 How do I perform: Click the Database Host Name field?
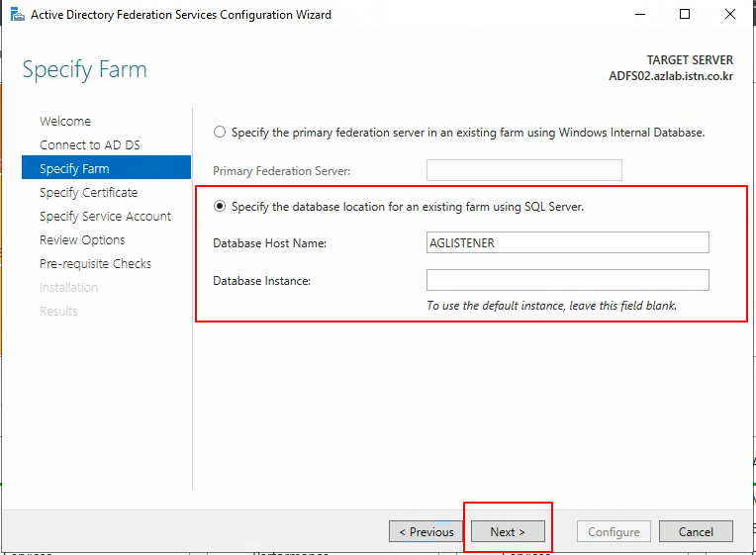click(567, 242)
